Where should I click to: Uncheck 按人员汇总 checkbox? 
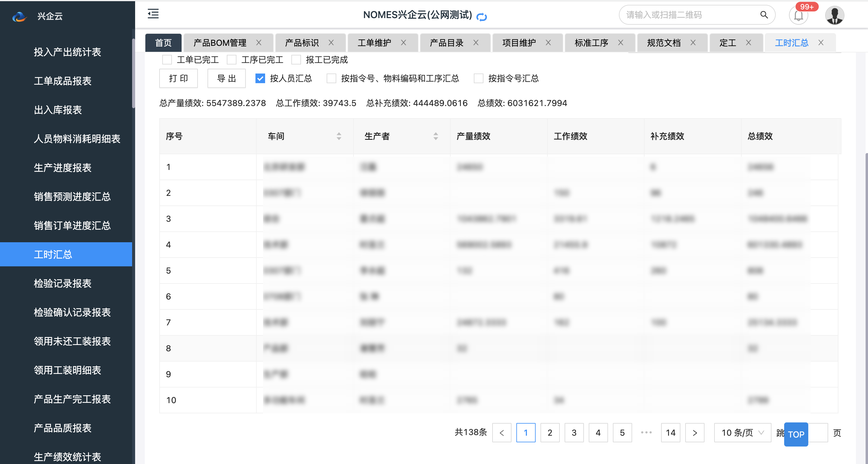tap(260, 78)
